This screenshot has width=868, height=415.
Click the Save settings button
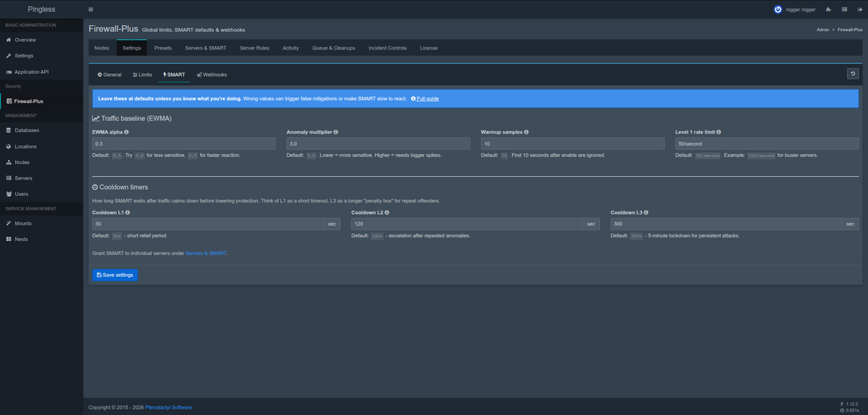click(x=115, y=275)
